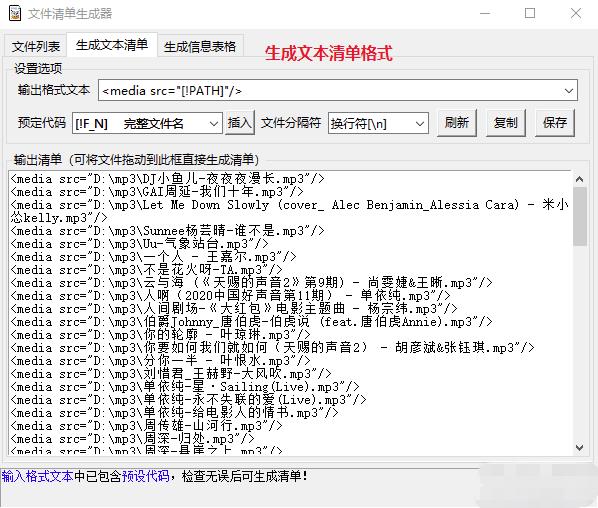Click the 预设代码 status link text

point(145,476)
